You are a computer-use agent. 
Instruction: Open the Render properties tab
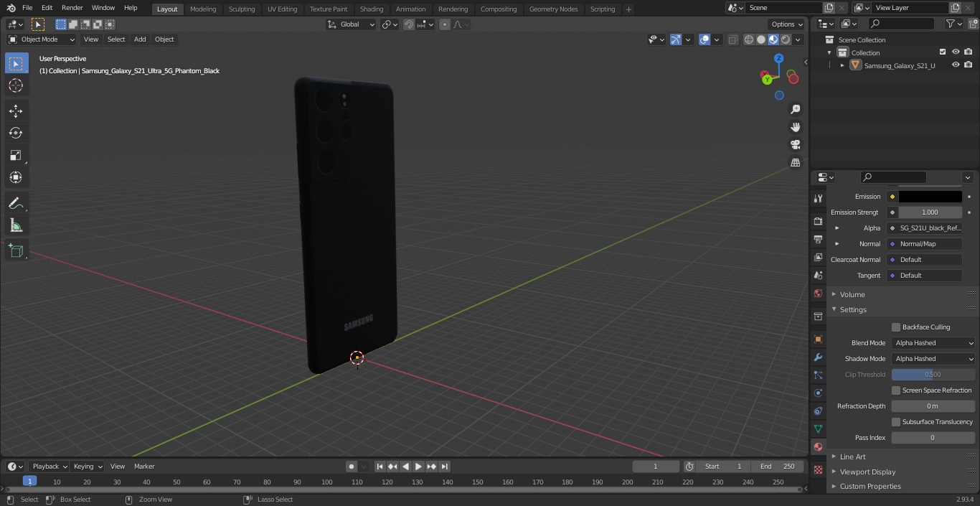click(x=818, y=221)
